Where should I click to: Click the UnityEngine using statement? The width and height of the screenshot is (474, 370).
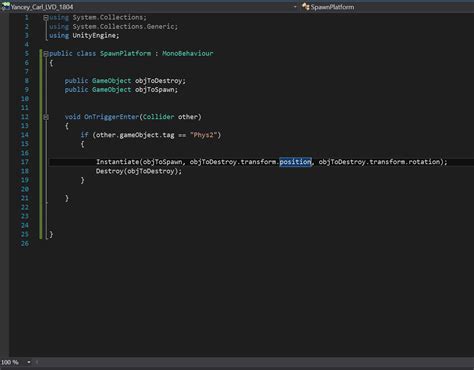click(84, 36)
